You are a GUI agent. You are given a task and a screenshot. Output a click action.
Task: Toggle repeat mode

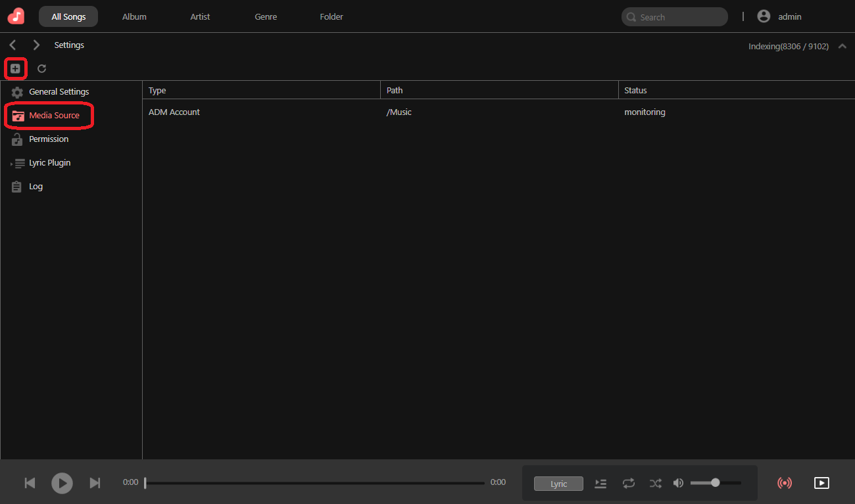click(629, 484)
